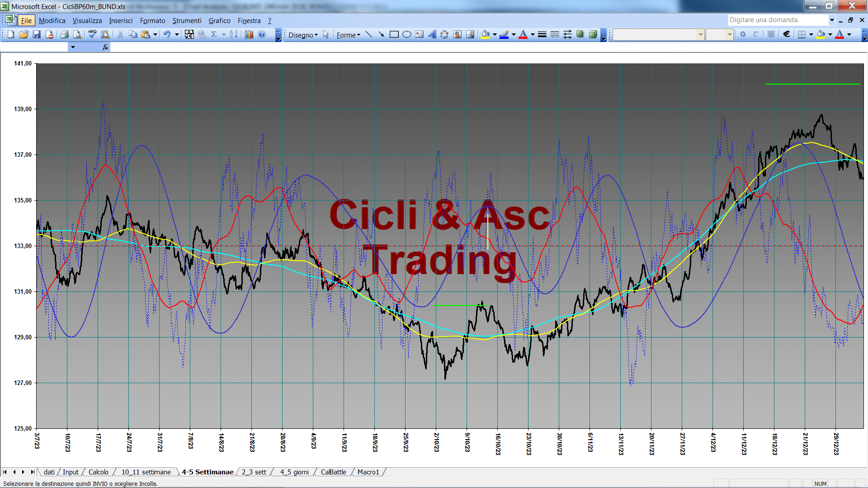Open the Forme shapes dropdown
868x488 pixels.
point(348,35)
